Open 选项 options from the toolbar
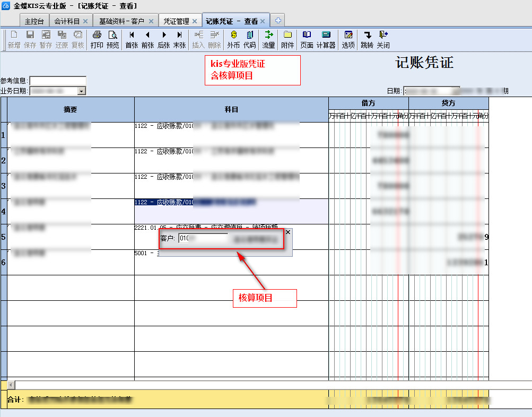 point(348,39)
